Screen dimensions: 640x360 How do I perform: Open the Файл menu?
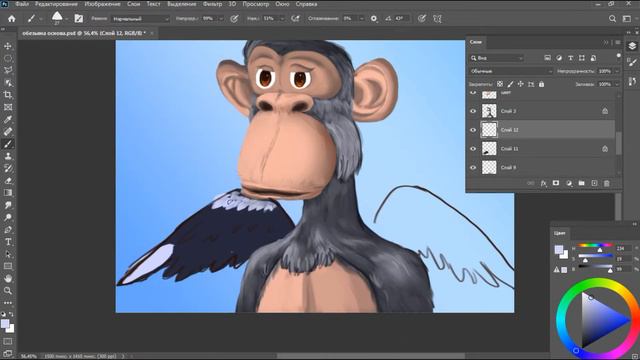click(x=22, y=4)
